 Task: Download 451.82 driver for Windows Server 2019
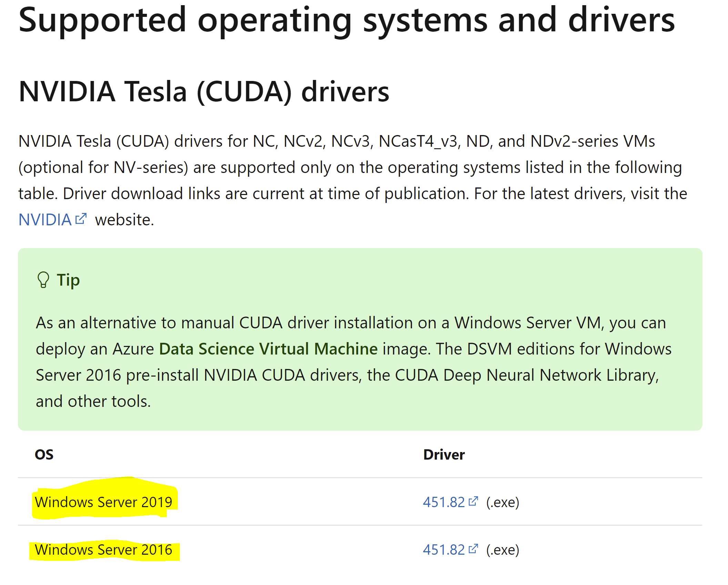click(444, 502)
